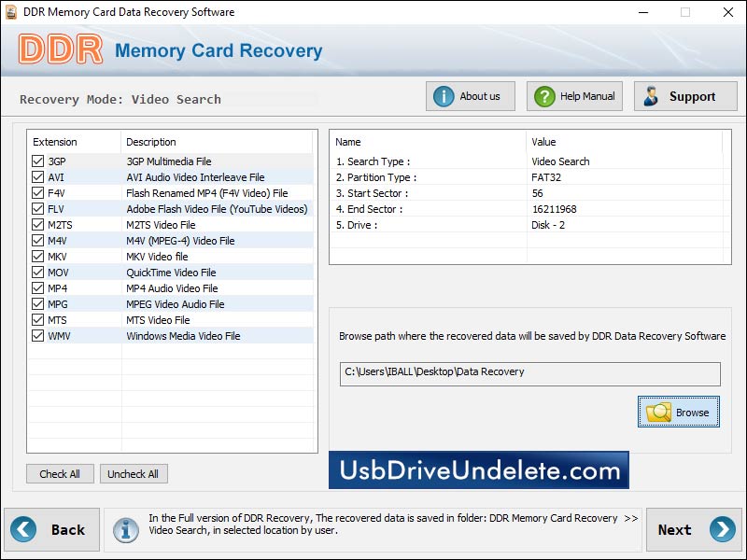Image resolution: width=747 pixels, height=560 pixels.
Task: Select 'M2TS Video File' description
Action: [161, 225]
